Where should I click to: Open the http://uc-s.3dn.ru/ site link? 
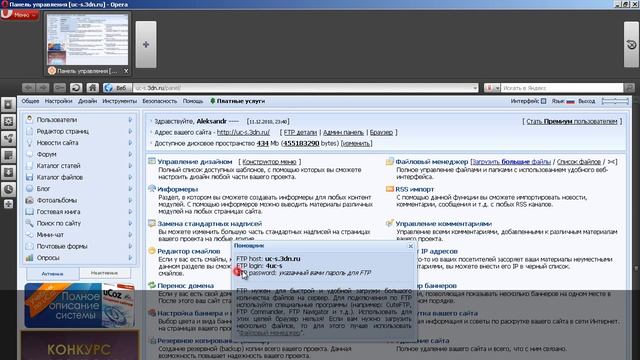point(243,132)
